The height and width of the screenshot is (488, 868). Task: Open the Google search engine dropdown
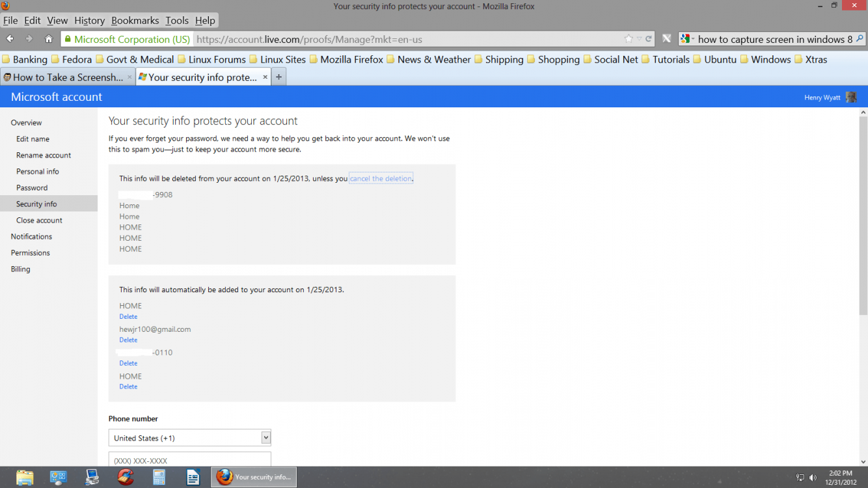pos(687,39)
